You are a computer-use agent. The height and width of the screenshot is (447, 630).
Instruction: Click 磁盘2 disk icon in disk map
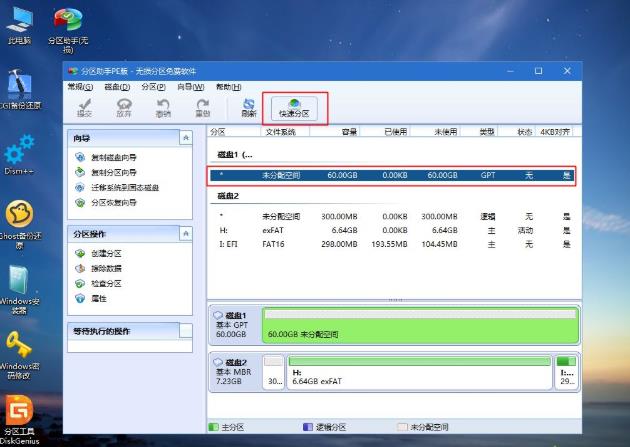click(x=218, y=362)
